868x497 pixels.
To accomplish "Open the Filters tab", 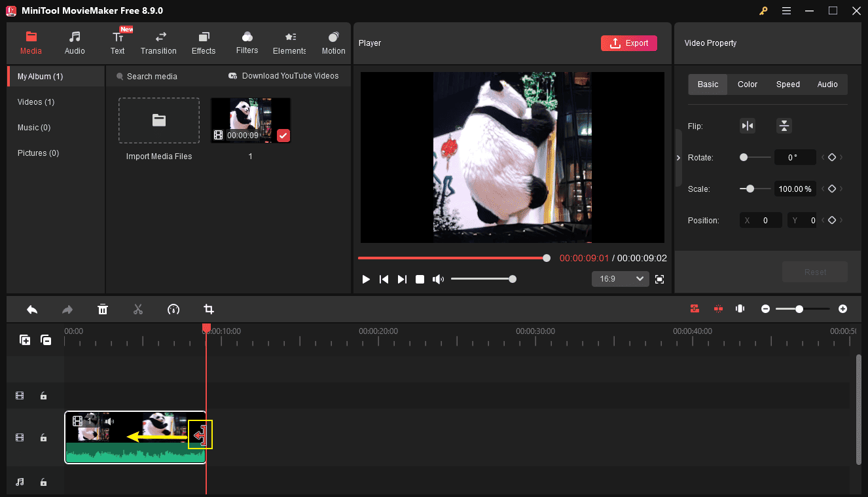I will click(x=247, y=43).
